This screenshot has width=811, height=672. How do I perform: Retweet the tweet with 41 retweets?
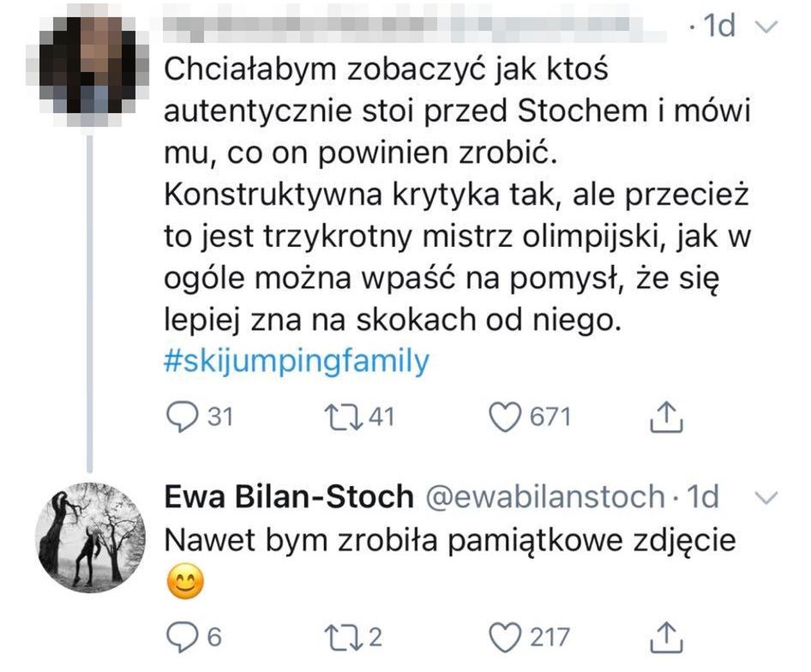pyautogui.click(x=339, y=417)
